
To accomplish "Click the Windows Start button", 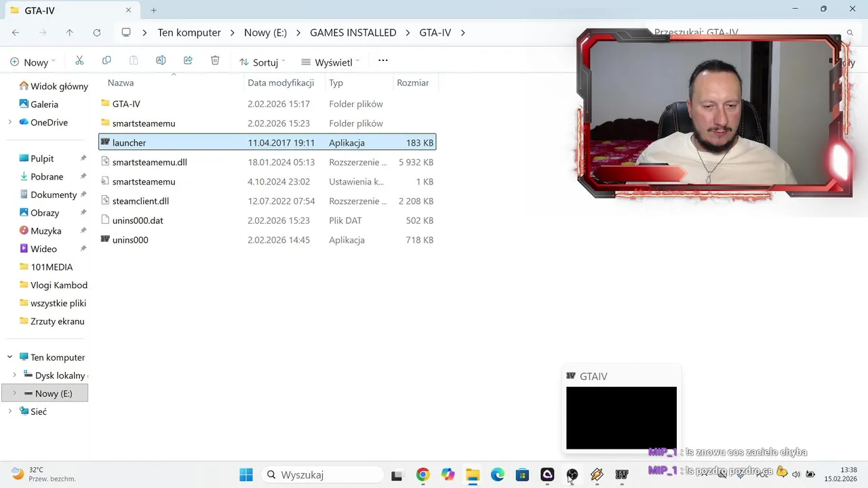I will click(246, 474).
